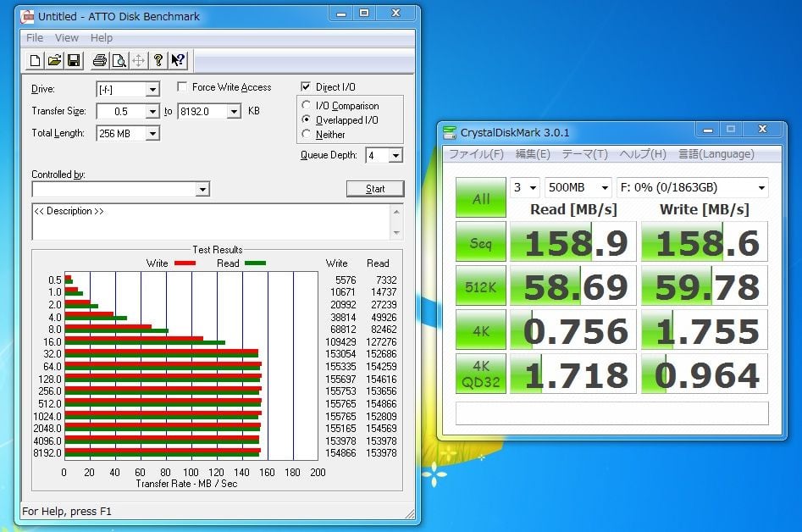Click inside the Description text box
802x532 pixels.
(x=211, y=222)
